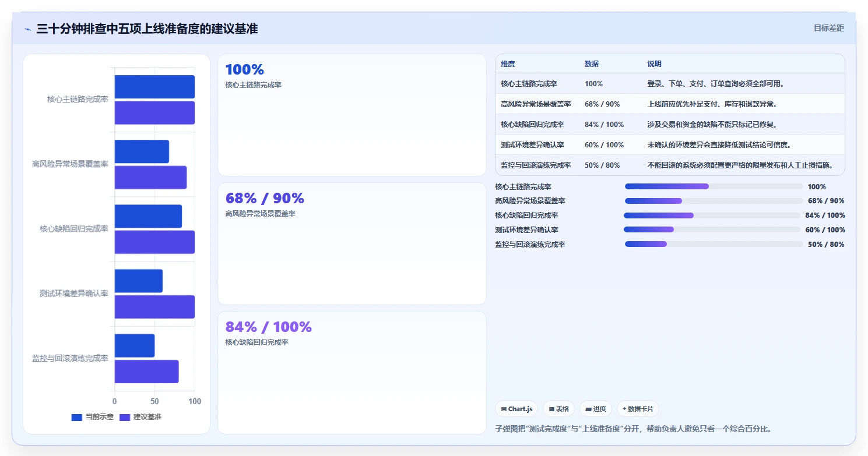Click the progress bar for 监控与回滚演练完成率
This screenshot has height=456, width=868.
[714, 245]
